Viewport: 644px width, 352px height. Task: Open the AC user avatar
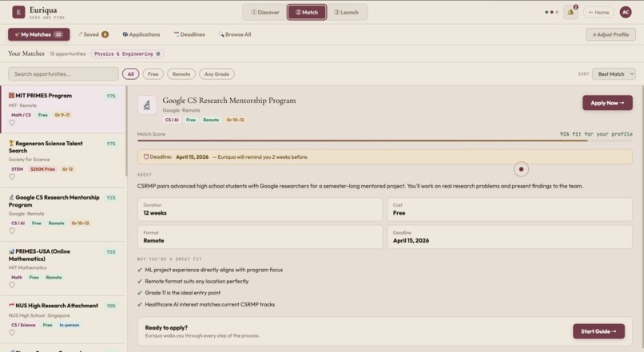[x=626, y=12]
